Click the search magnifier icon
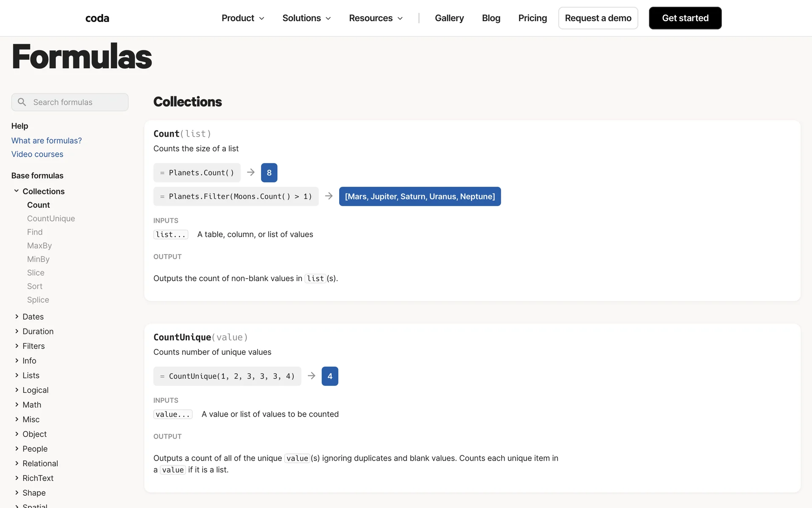 point(22,102)
